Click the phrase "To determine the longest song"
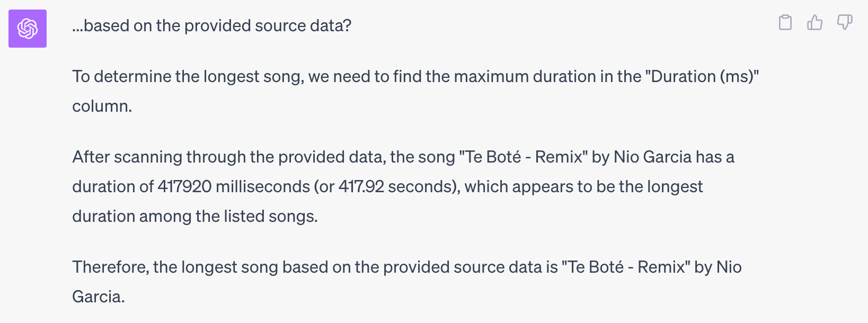 188,77
